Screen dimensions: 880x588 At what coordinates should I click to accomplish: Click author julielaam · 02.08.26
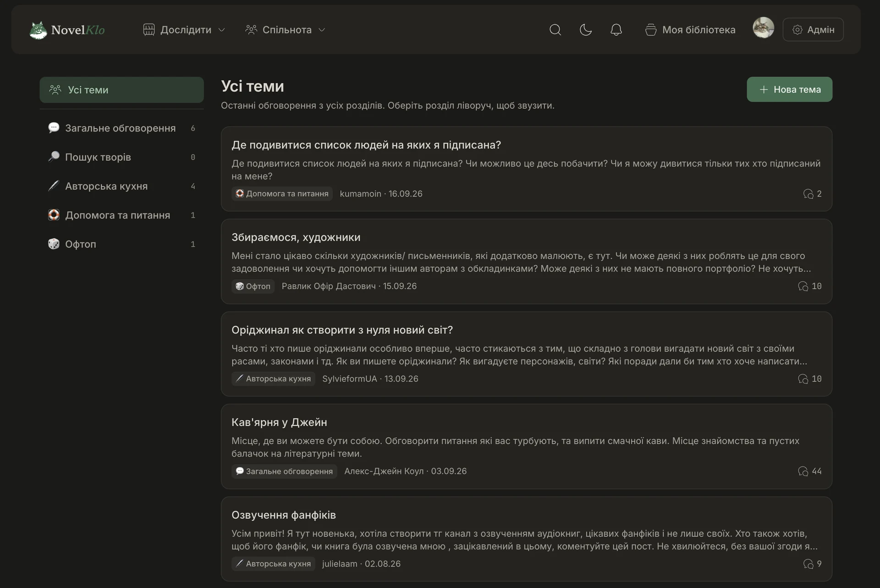[x=361, y=564]
